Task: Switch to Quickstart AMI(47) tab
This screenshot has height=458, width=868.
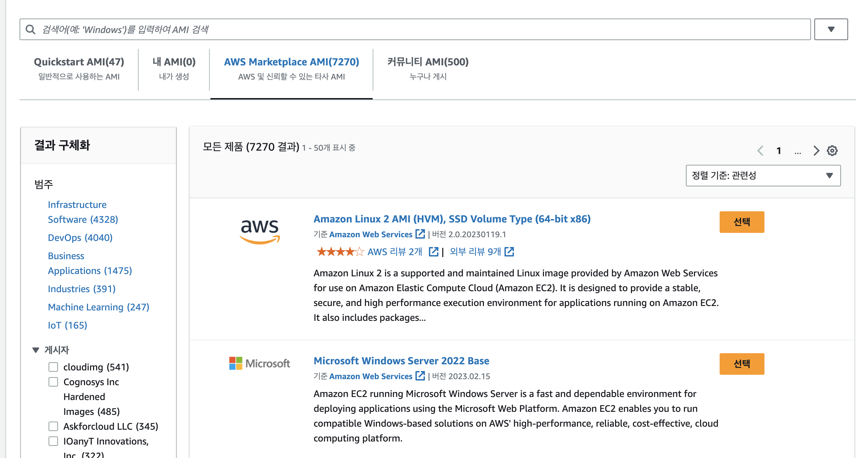Action: click(x=79, y=69)
